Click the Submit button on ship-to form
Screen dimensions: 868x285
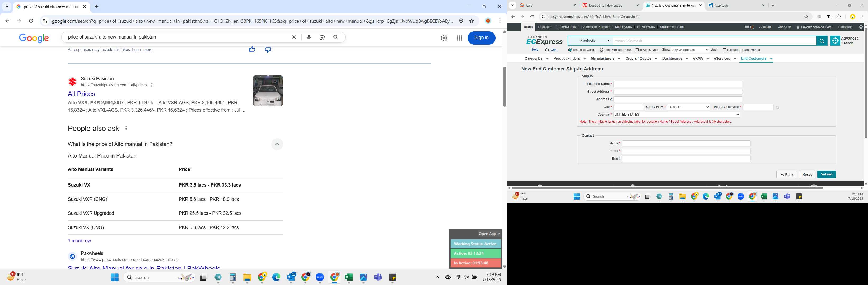[826, 175]
